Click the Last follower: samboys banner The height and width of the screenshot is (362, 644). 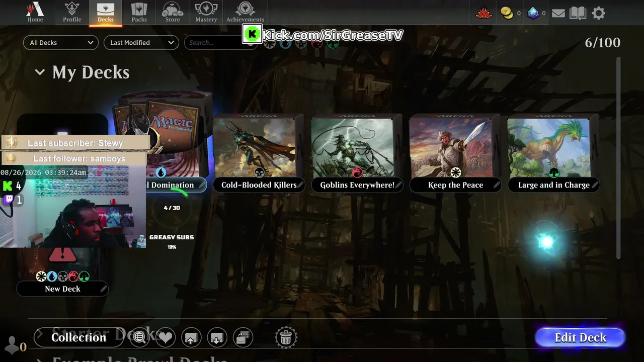click(x=75, y=158)
